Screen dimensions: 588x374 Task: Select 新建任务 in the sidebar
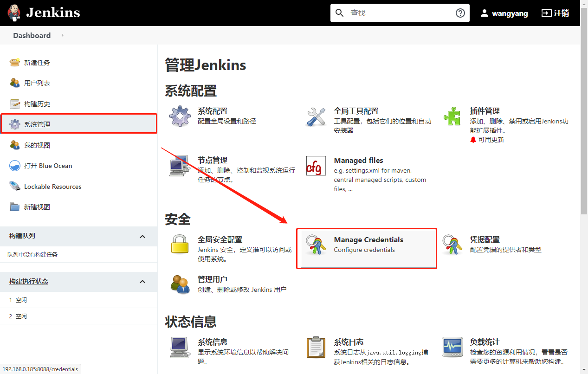point(37,63)
